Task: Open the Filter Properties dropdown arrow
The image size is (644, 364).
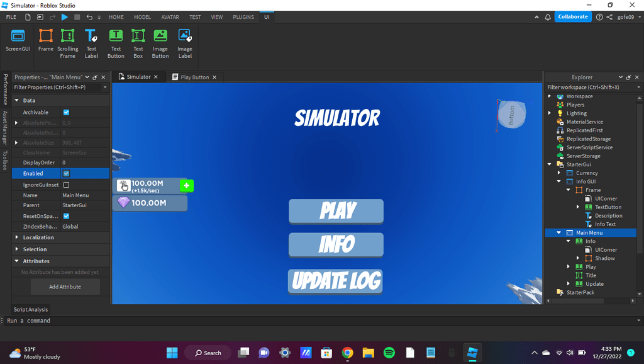Action: [x=105, y=87]
